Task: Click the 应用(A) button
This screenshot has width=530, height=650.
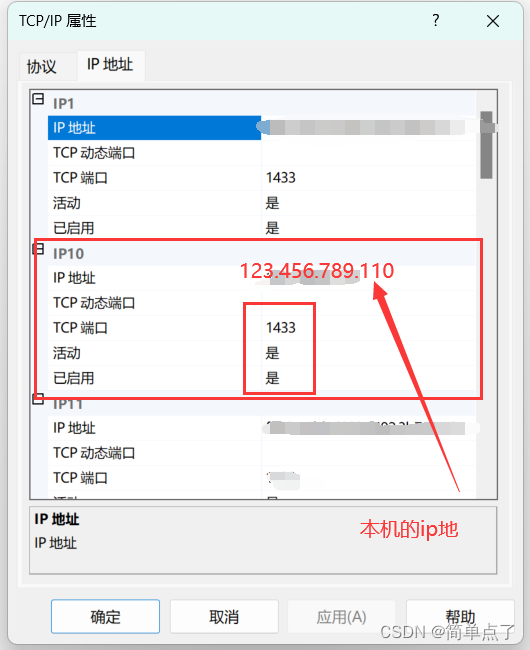Action: pyautogui.click(x=341, y=616)
